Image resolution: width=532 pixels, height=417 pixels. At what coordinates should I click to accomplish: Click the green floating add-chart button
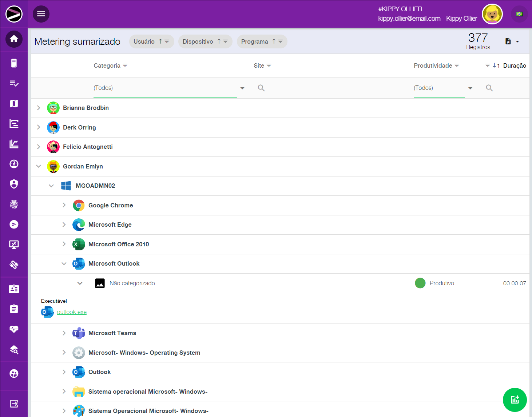tap(515, 400)
